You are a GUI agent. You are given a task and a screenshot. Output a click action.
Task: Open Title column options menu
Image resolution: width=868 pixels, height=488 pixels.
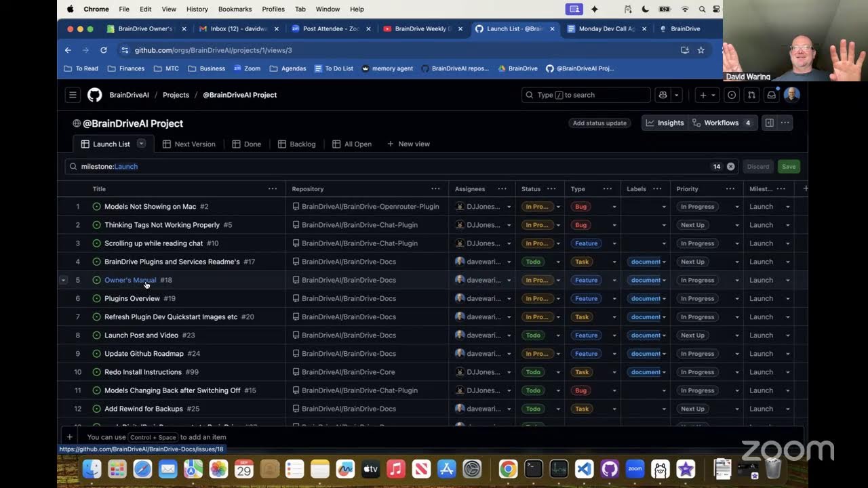[x=272, y=189]
